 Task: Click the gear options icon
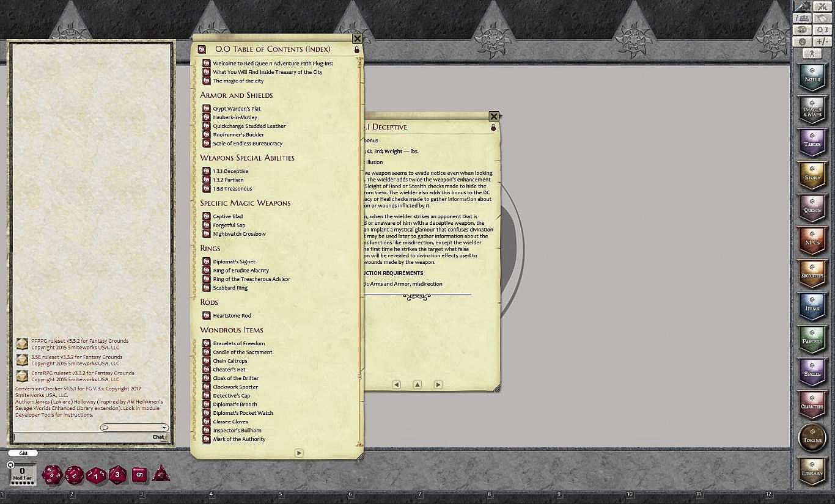[x=803, y=42]
